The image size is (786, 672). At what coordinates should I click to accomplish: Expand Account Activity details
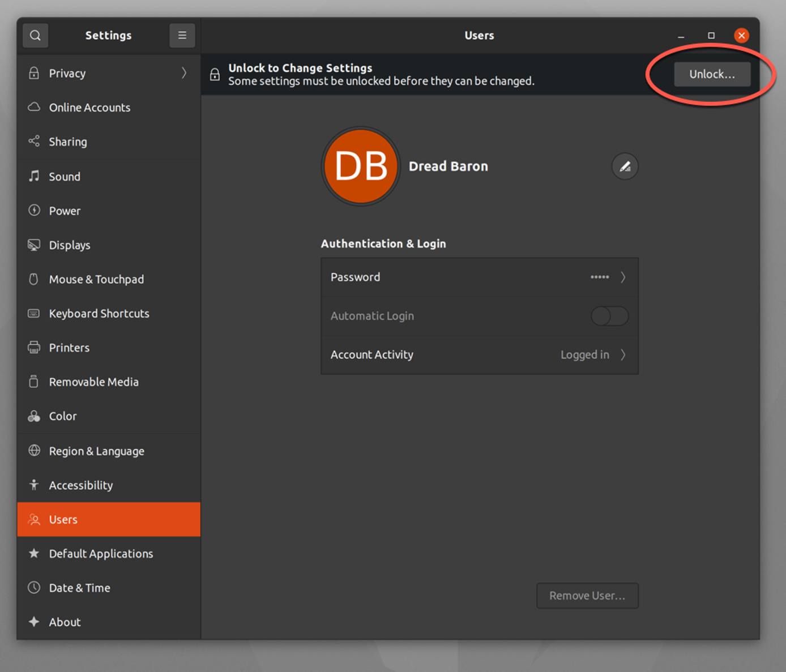623,354
